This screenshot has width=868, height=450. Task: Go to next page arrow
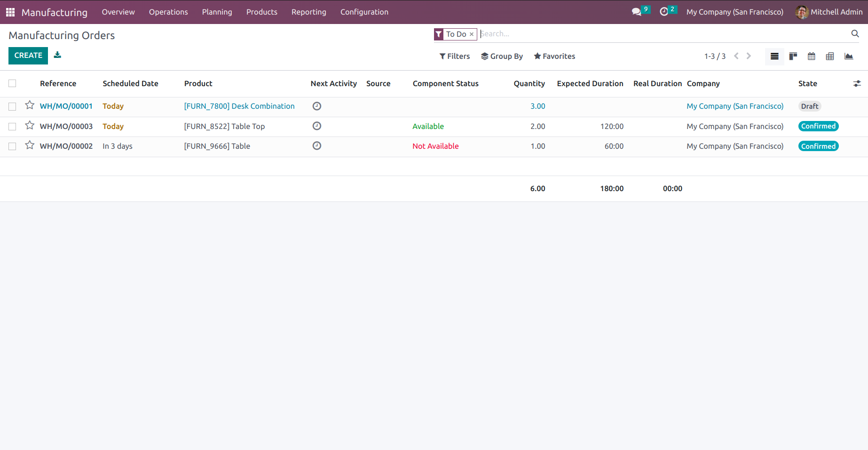pos(749,56)
